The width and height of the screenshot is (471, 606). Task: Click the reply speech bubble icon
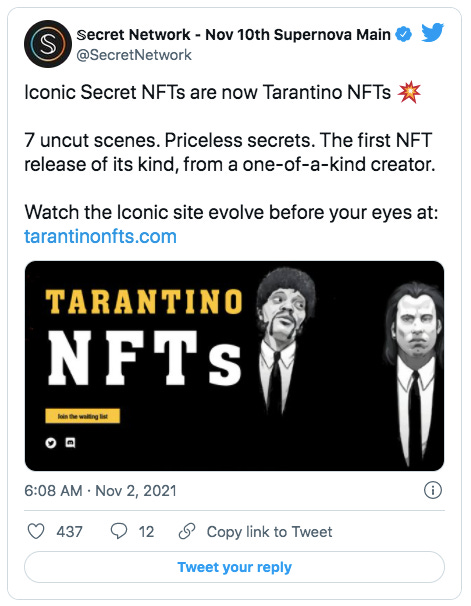pyautogui.click(x=119, y=531)
